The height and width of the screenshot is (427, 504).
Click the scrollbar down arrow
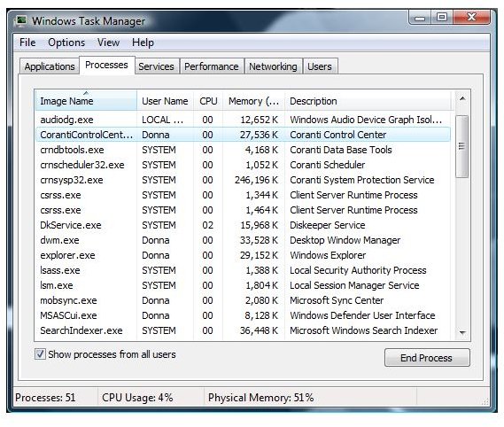[x=462, y=332]
